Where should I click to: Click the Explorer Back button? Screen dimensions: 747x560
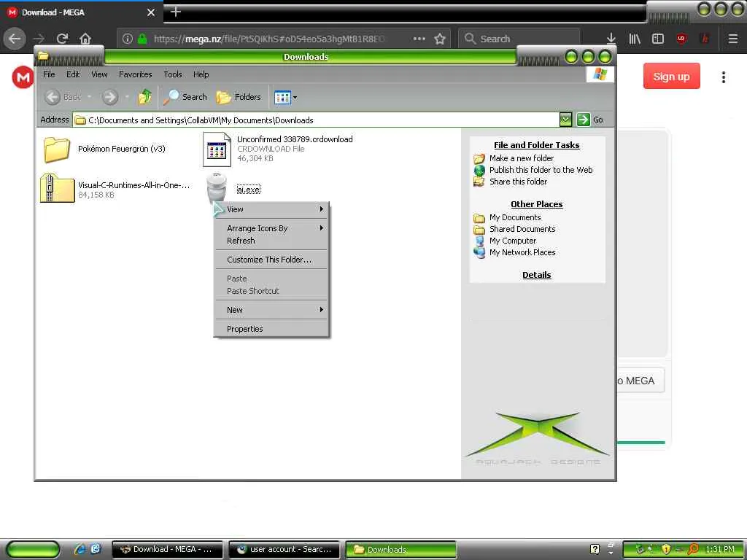coord(63,97)
